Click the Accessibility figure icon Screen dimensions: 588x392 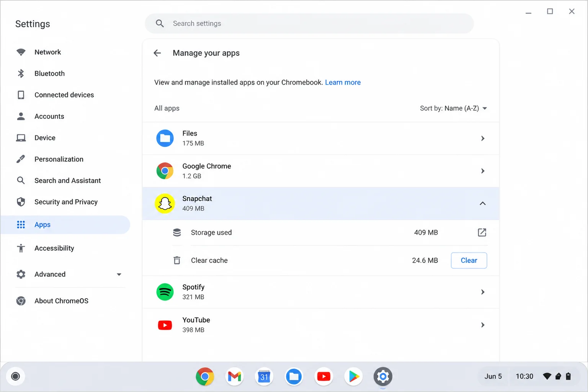tap(21, 248)
